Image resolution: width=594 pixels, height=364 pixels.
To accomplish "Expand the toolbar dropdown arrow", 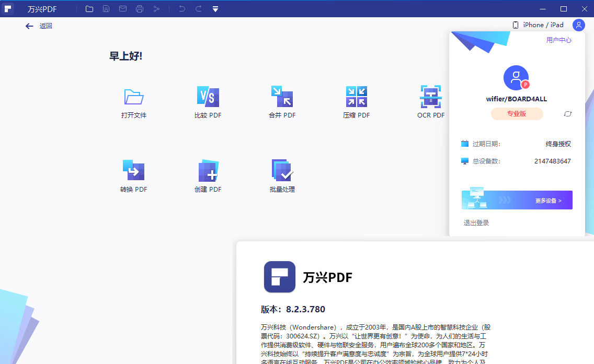I will click(215, 8).
